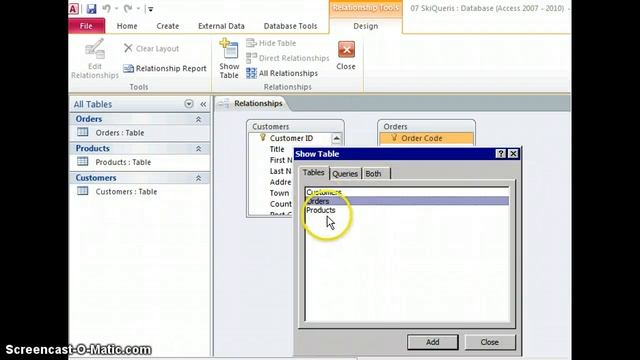Click the Show Table dialog help question mark
The image size is (640, 360).
500,154
